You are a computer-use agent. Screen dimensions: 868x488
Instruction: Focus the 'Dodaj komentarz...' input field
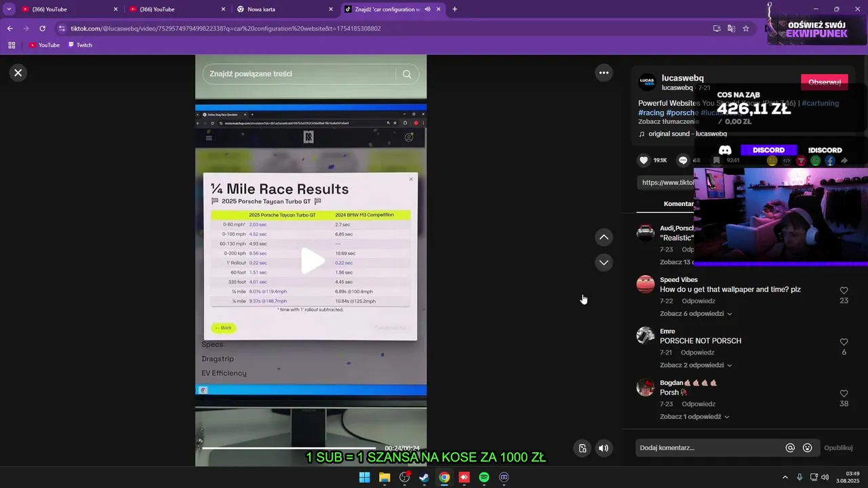709,448
